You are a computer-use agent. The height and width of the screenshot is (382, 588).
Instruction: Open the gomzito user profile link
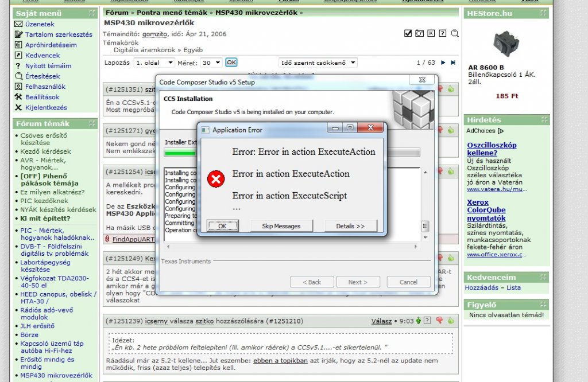(154, 34)
